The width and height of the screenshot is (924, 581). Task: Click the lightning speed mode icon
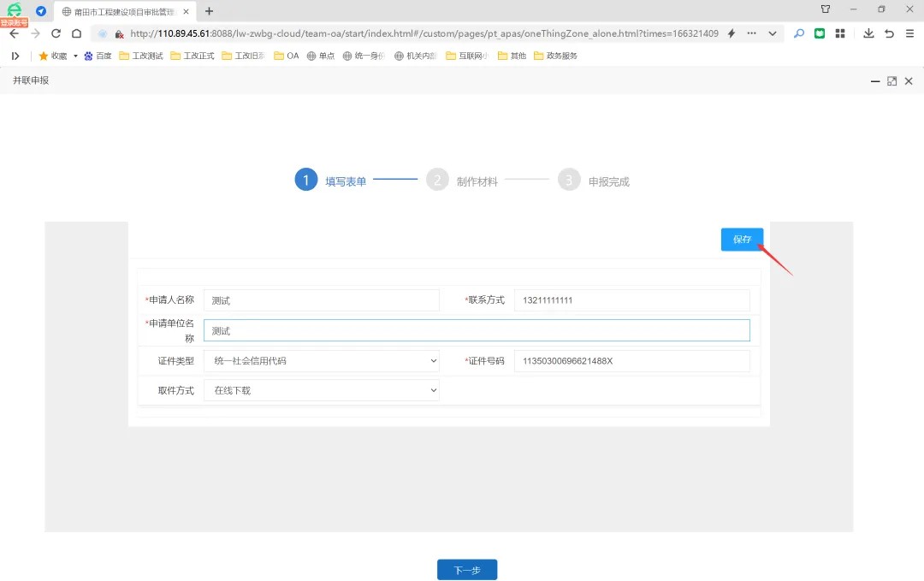point(731,33)
